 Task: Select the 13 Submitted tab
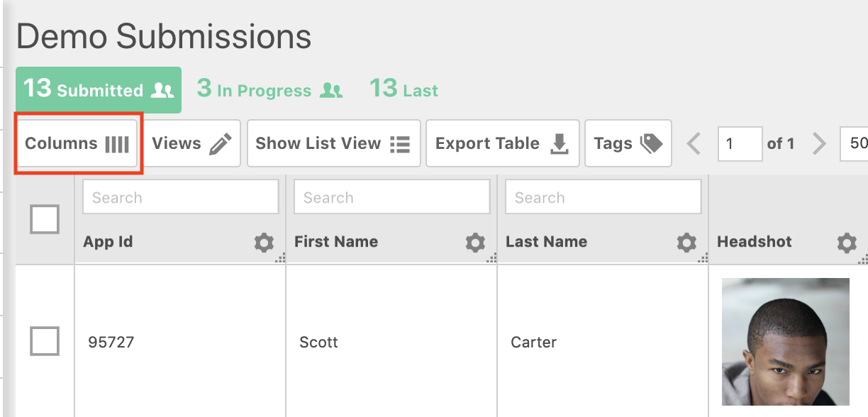[x=99, y=90]
